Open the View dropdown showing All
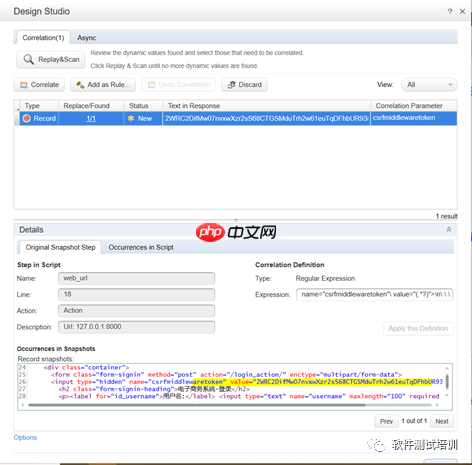This screenshot has height=465, width=472. click(x=429, y=85)
